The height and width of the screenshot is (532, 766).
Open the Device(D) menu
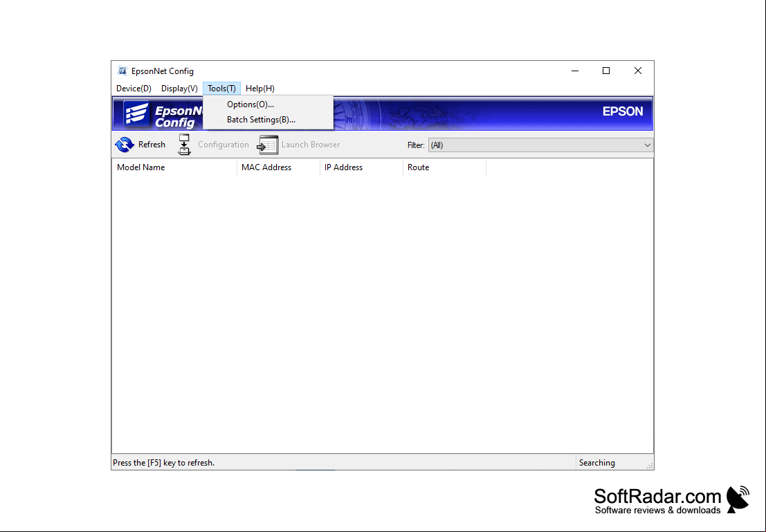134,89
